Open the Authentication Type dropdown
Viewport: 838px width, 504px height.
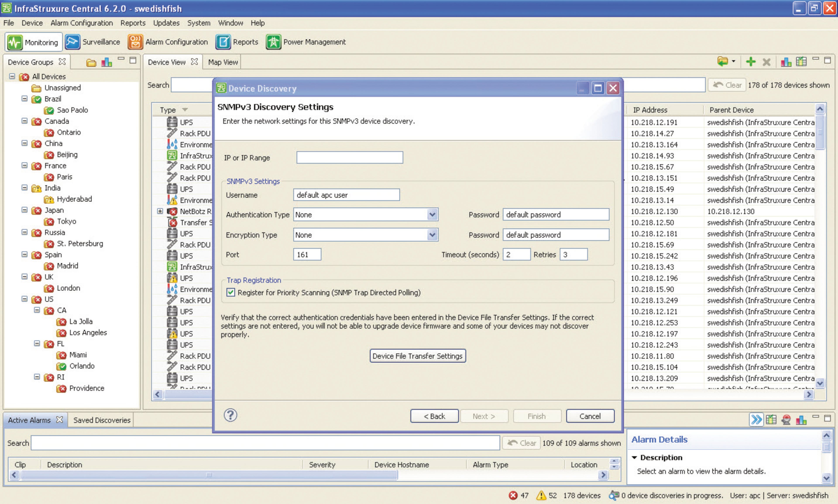[x=432, y=215]
